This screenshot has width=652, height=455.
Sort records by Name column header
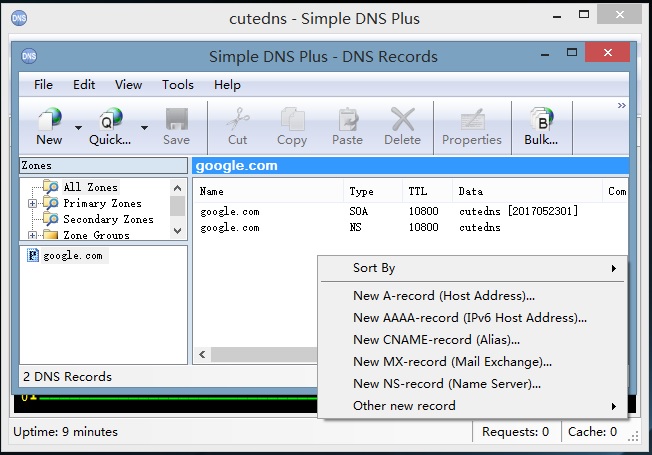coord(269,191)
